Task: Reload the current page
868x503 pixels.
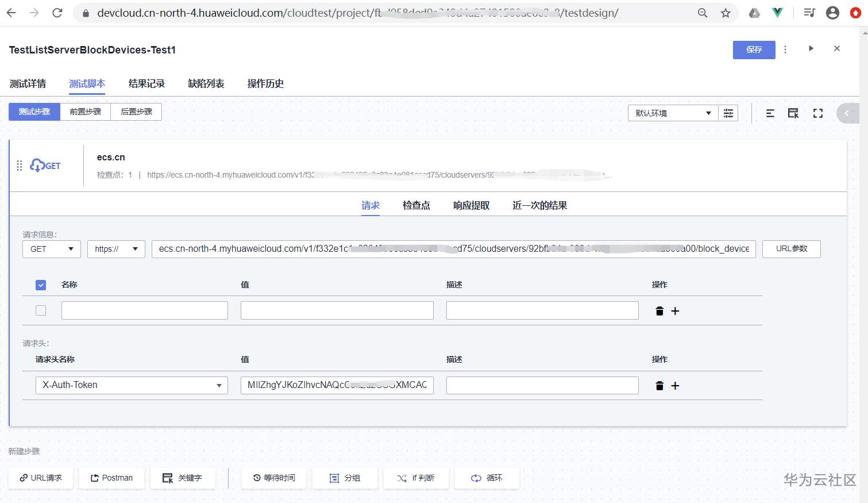Action: [57, 13]
